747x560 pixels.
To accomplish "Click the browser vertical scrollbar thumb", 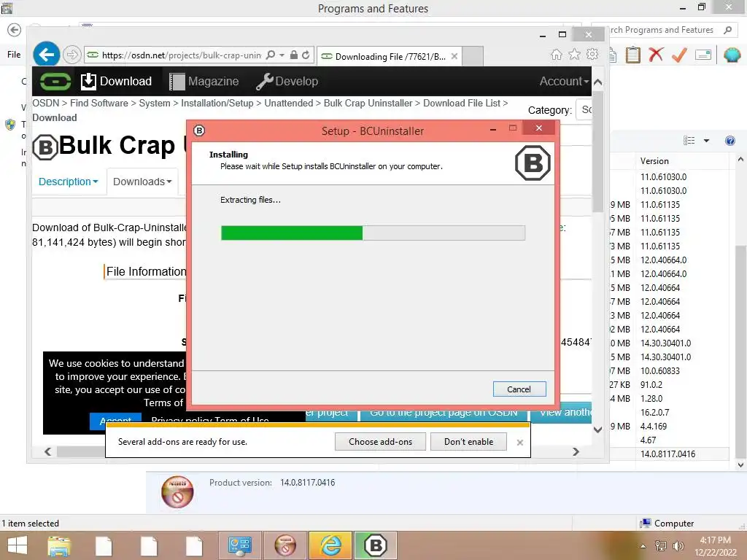I will (x=598, y=152).
